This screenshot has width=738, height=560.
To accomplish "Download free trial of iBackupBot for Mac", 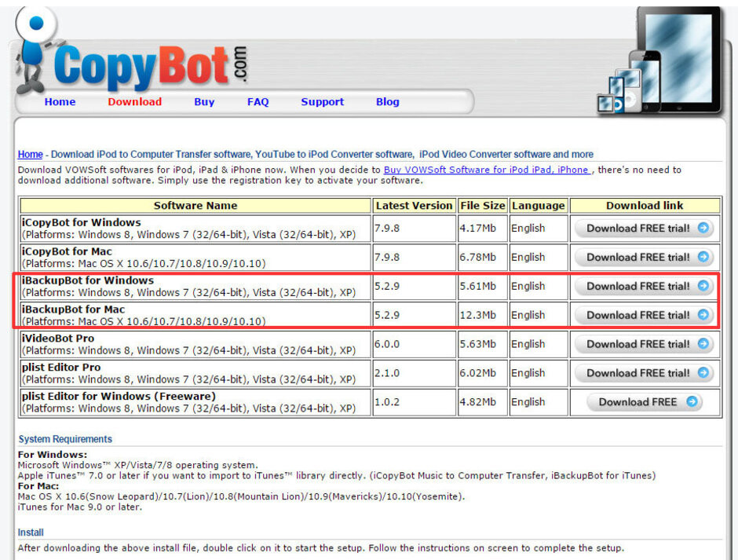I will coord(645,315).
